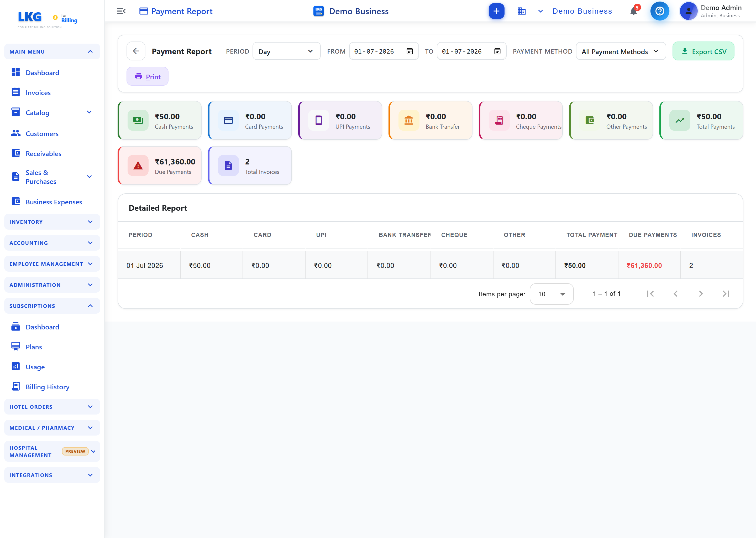The width and height of the screenshot is (756, 538).
Task: Go to first page of results
Action: tap(650, 294)
